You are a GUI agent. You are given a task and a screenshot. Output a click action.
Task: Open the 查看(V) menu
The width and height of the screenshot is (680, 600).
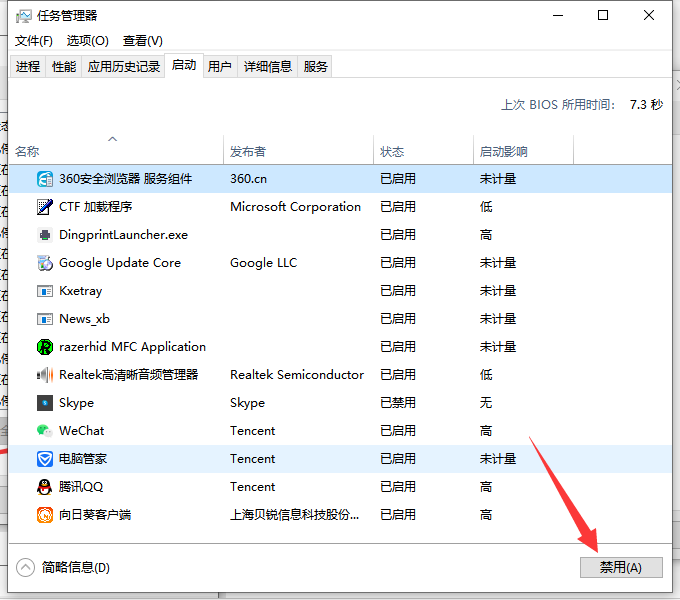[x=142, y=41]
